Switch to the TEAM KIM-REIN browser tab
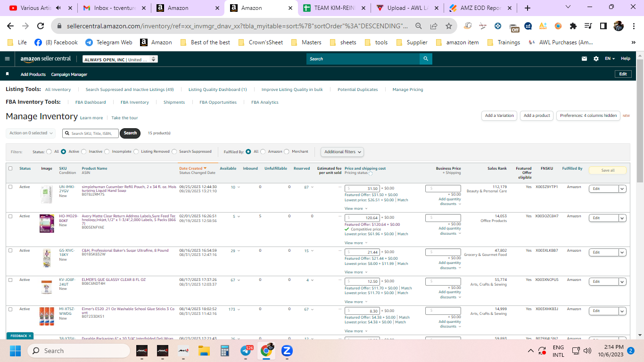The height and width of the screenshot is (362, 644). click(335, 8)
